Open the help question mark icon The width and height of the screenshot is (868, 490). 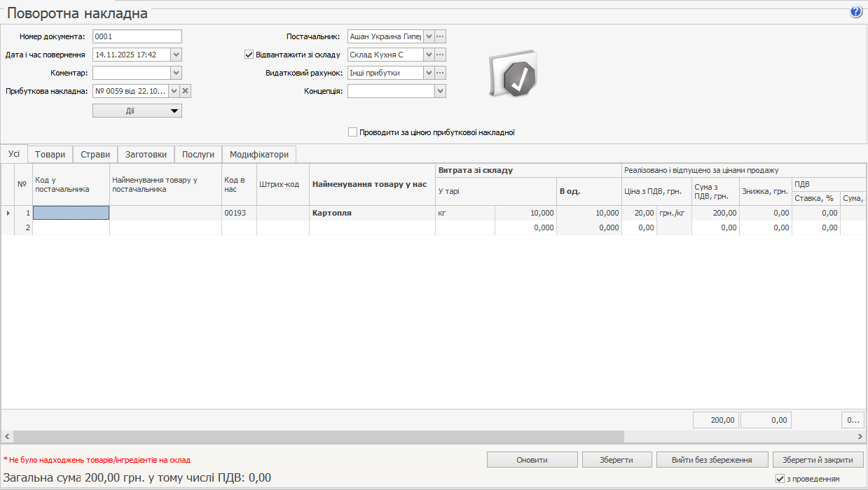(x=856, y=12)
